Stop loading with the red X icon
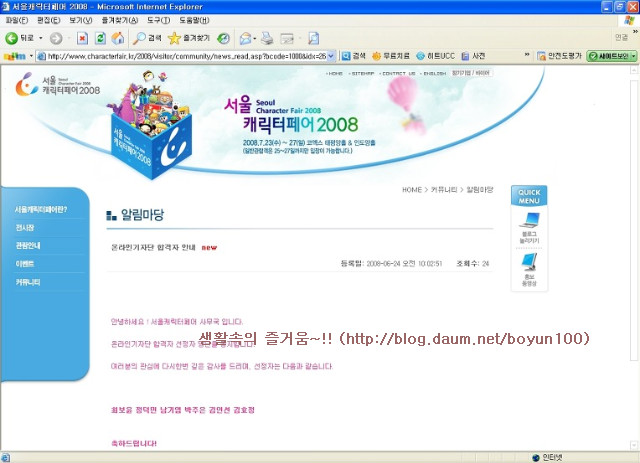The height and width of the screenshot is (463, 640). 82,38
